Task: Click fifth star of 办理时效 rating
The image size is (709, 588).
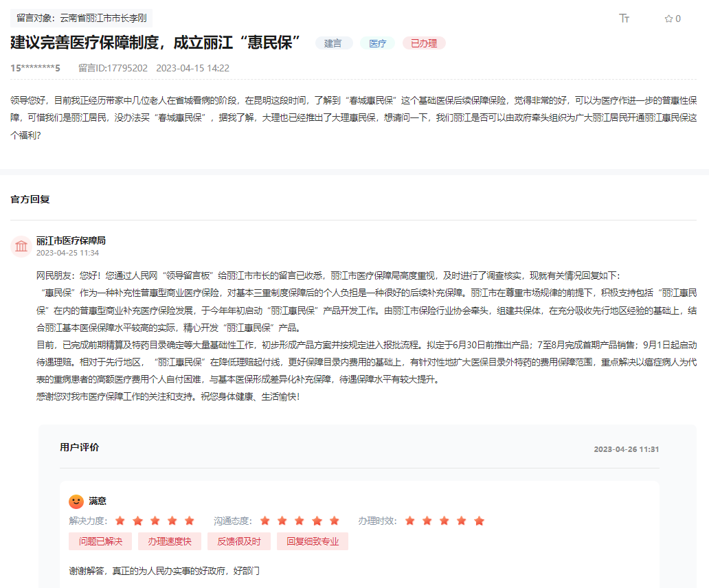Action: [480, 521]
